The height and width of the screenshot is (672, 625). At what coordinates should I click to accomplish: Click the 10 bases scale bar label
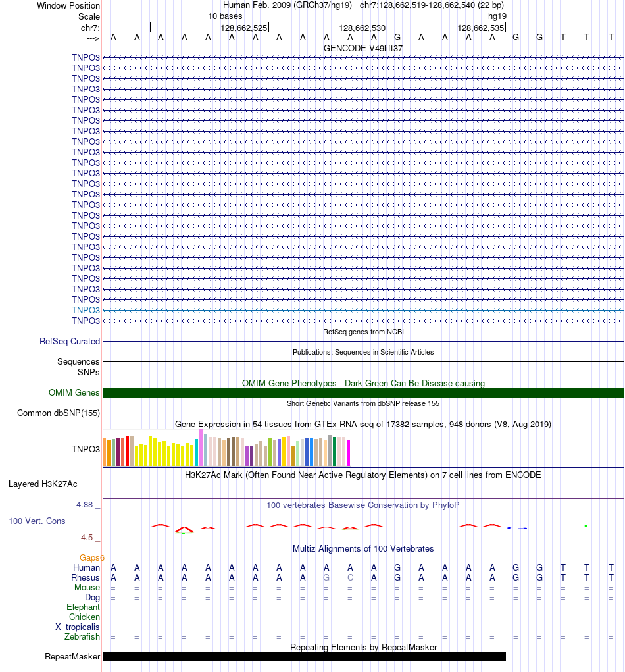[225, 16]
